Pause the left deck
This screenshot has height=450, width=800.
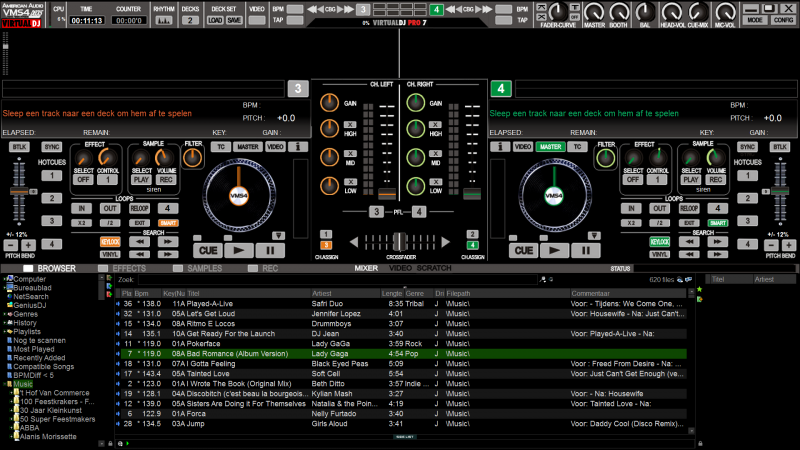coord(270,251)
